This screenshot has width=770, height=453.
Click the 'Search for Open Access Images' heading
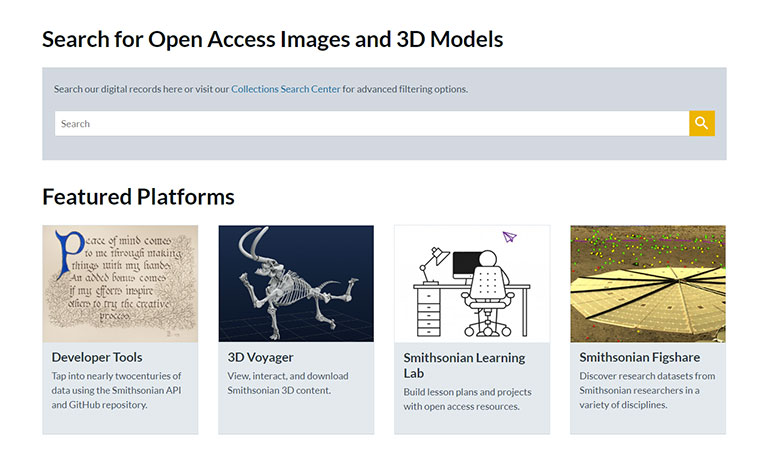click(x=273, y=39)
